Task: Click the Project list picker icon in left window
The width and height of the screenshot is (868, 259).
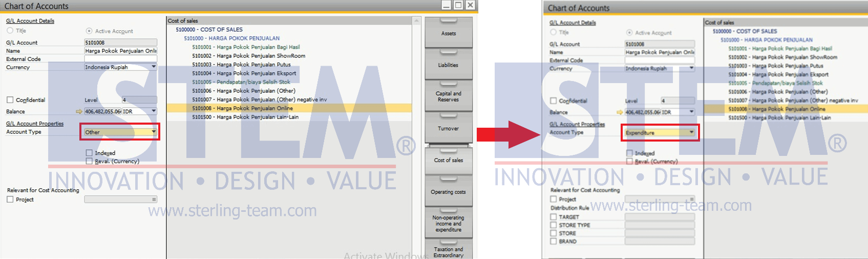Action: [154, 200]
